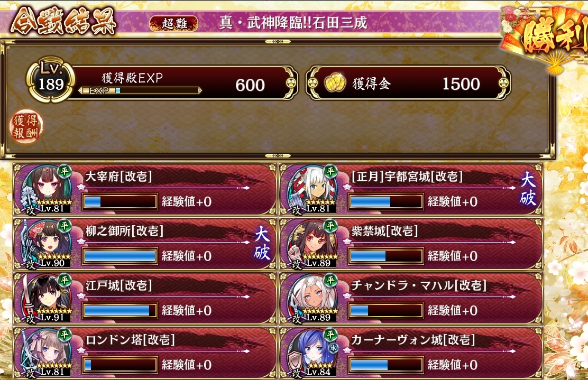Click the 紫禁城 experience progress bar
This screenshot has height=380, width=588.
(x=386, y=256)
